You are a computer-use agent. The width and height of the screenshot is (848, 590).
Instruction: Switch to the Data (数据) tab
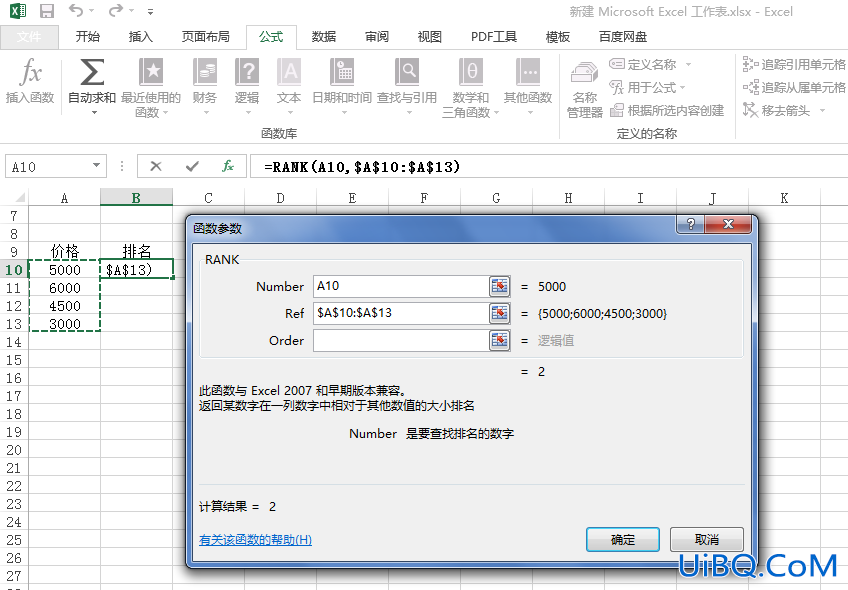[324, 37]
